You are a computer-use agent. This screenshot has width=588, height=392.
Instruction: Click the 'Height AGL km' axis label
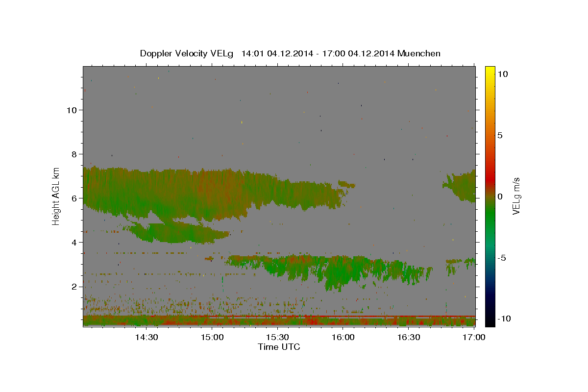(x=56, y=196)
